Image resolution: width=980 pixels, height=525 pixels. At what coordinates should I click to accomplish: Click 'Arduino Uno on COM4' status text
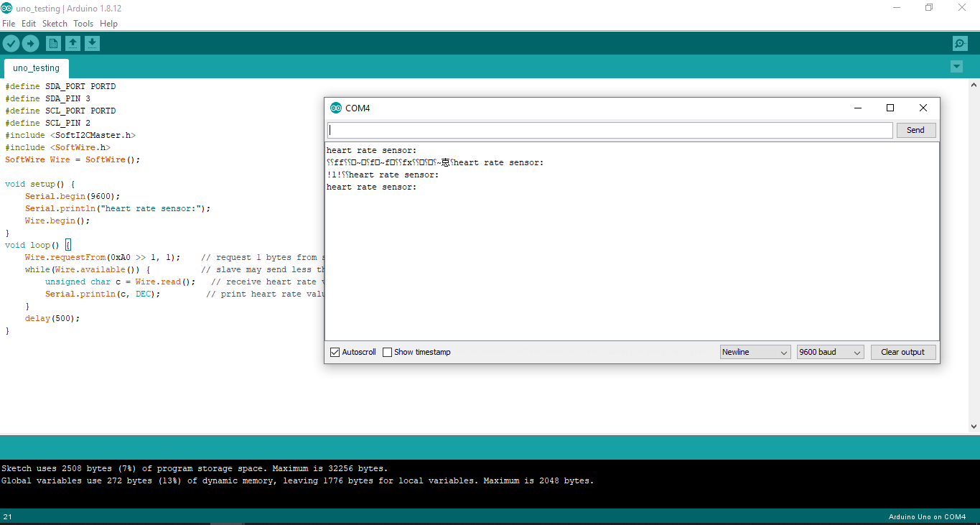927,517
